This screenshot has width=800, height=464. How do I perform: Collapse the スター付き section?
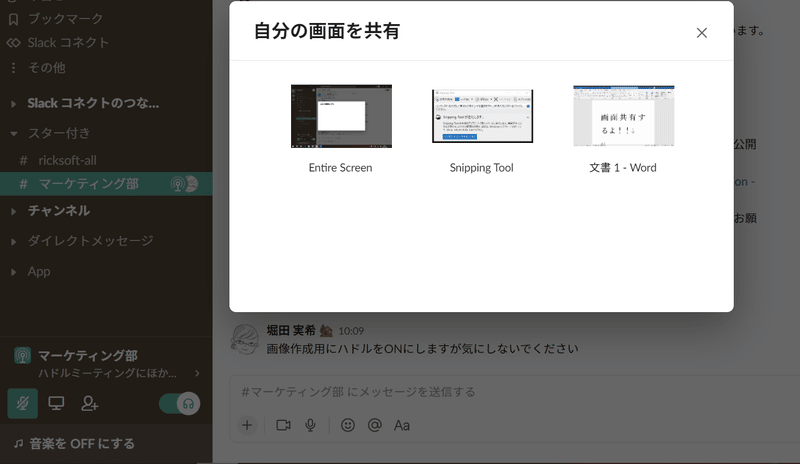pyautogui.click(x=13, y=134)
